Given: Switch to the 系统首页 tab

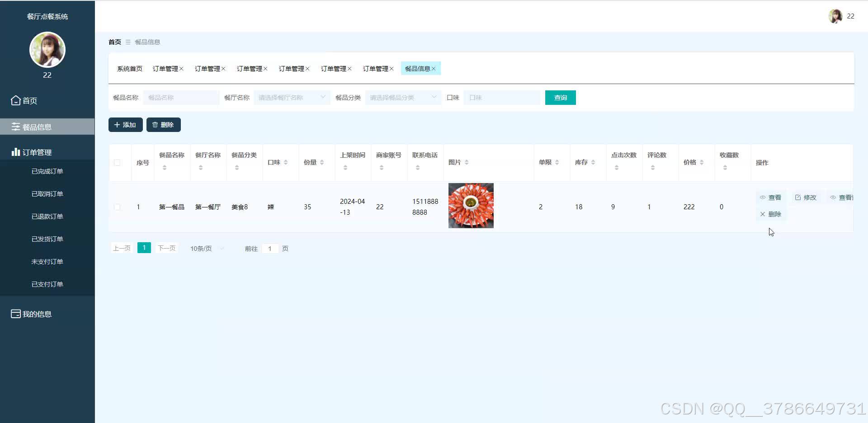Looking at the screenshot, I should pyautogui.click(x=129, y=68).
